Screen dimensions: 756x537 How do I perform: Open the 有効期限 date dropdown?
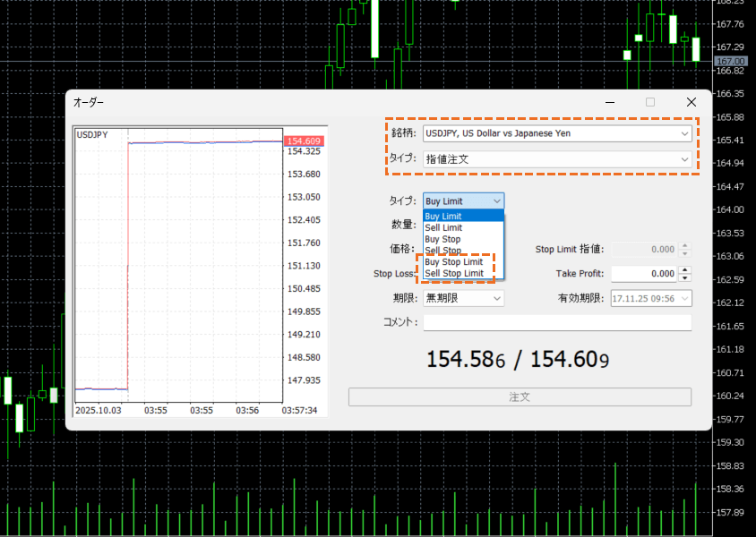pos(650,298)
